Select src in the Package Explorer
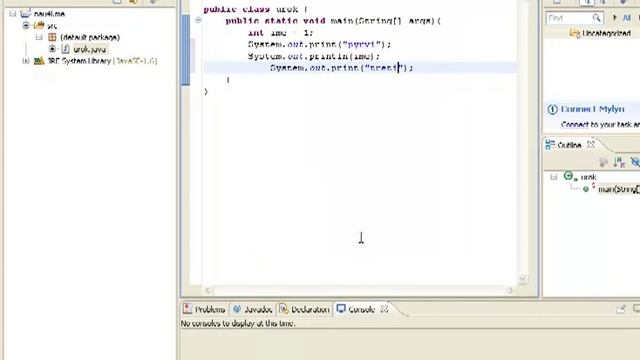The height and width of the screenshot is (360, 640). coord(52,26)
